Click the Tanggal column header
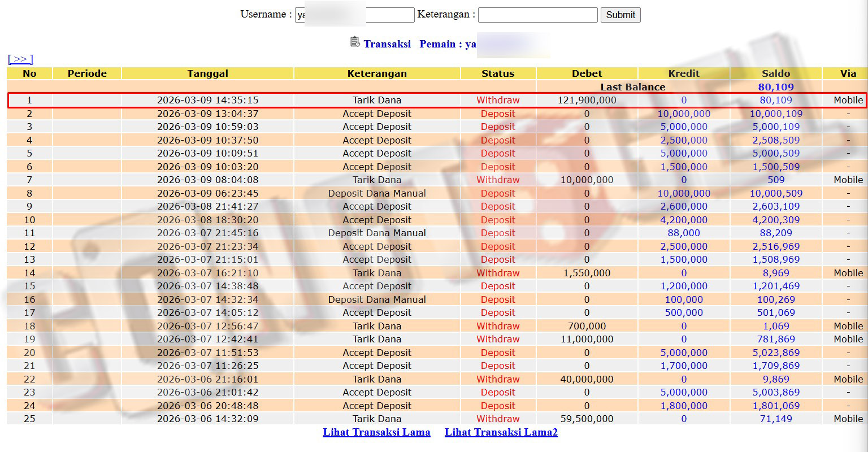This screenshot has height=452, width=868. [207, 73]
